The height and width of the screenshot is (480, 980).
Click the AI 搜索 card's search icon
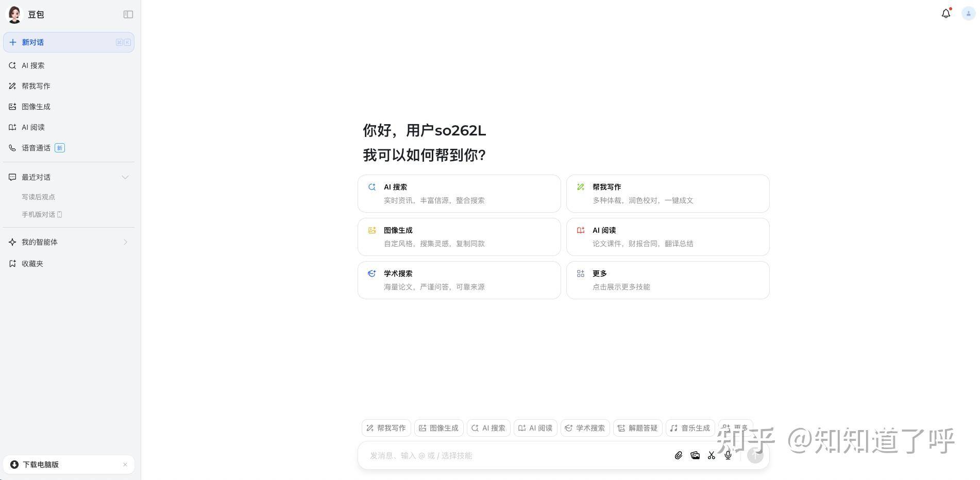(371, 187)
